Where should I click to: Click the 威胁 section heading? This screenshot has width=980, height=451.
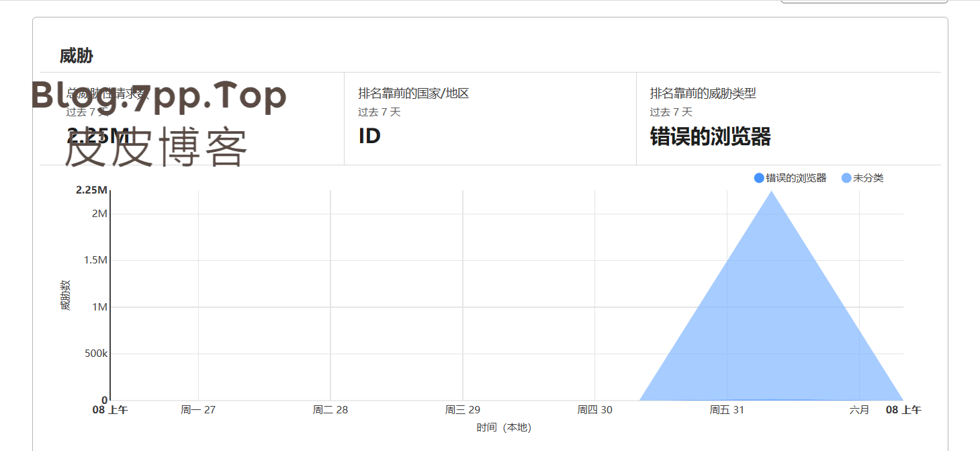coord(76,56)
